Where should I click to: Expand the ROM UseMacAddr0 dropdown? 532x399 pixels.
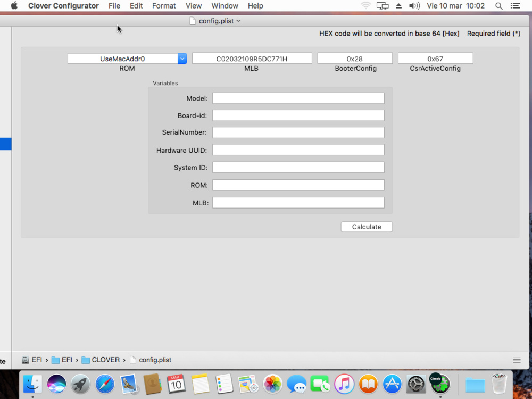coord(182,59)
